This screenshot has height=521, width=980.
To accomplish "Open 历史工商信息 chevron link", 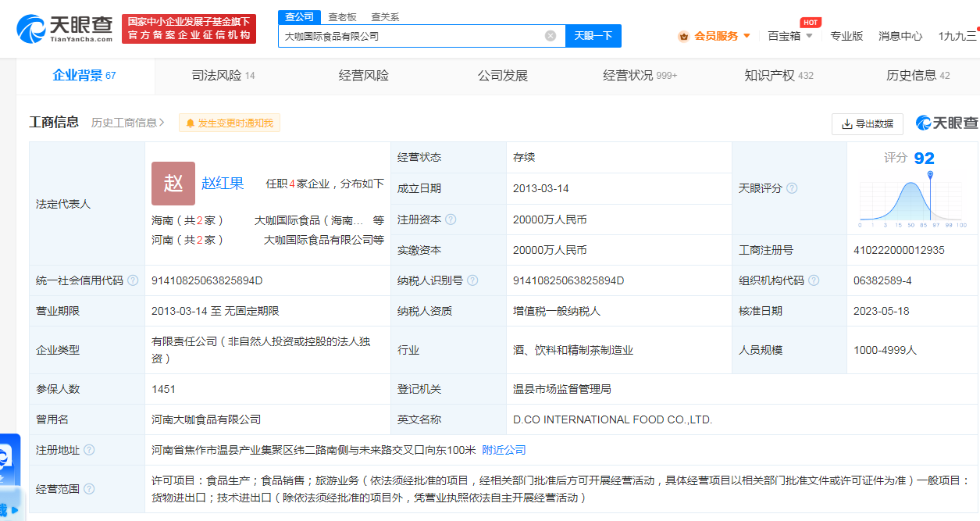I will [128, 123].
